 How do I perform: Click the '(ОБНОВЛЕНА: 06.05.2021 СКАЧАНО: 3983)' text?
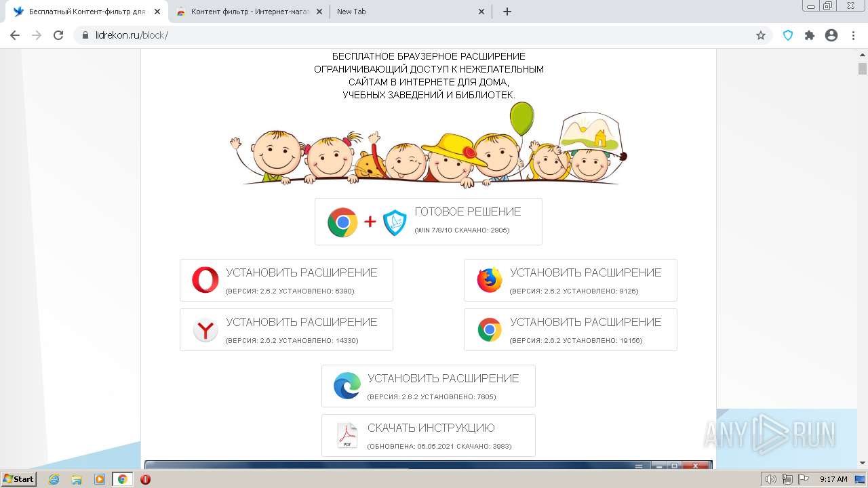(x=439, y=447)
